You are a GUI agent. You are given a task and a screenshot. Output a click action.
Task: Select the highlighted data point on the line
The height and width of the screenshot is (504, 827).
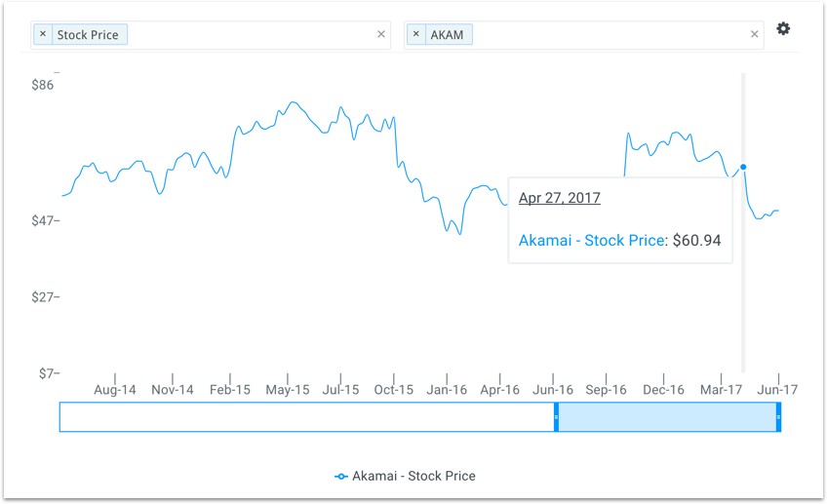click(743, 167)
